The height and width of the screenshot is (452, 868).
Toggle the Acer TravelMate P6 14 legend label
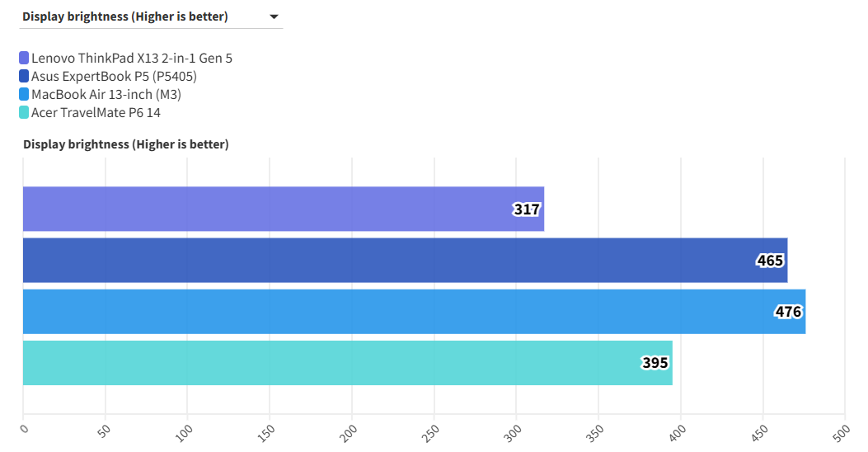[x=96, y=112]
